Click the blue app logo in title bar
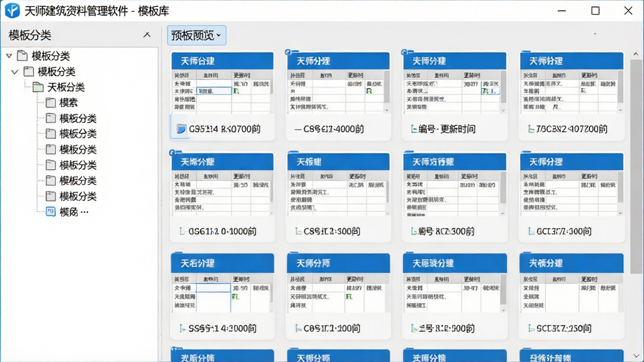Screen dimensions: 644x362 13,10
